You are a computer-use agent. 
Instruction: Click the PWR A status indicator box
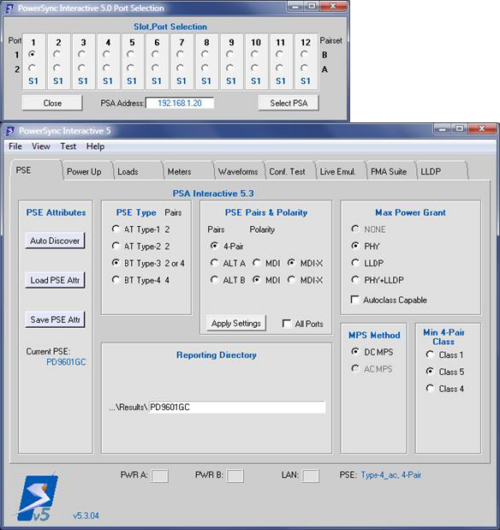click(x=160, y=476)
